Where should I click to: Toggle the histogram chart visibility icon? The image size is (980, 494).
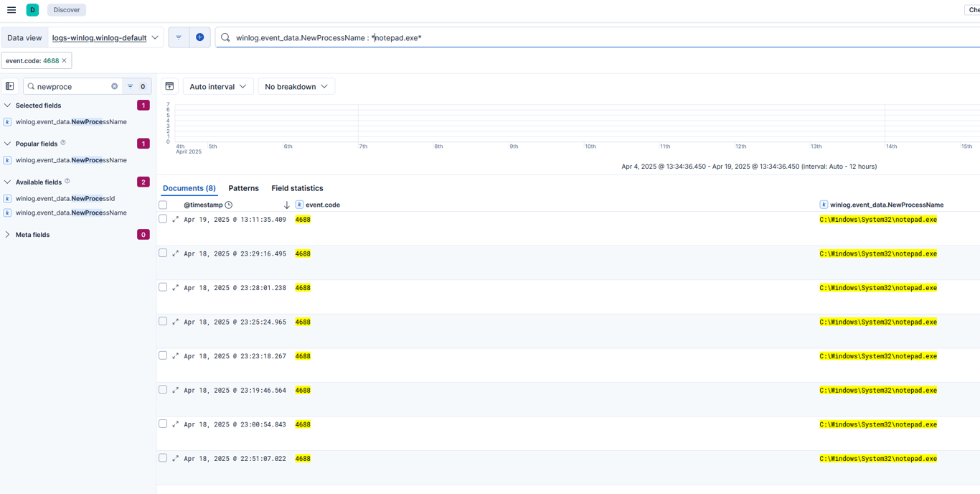(x=169, y=86)
